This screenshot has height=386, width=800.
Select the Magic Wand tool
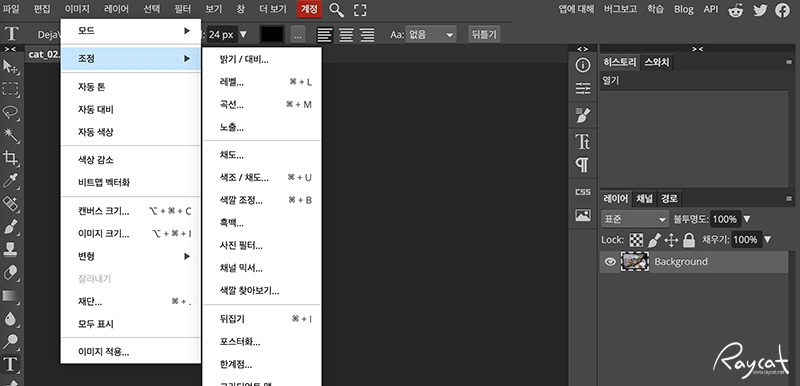click(10, 135)
